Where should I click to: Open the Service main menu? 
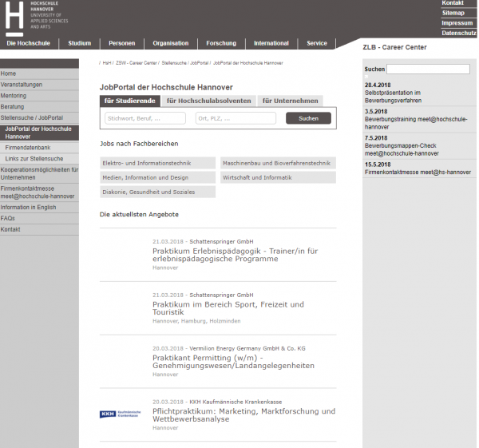[x=317, y=43]
